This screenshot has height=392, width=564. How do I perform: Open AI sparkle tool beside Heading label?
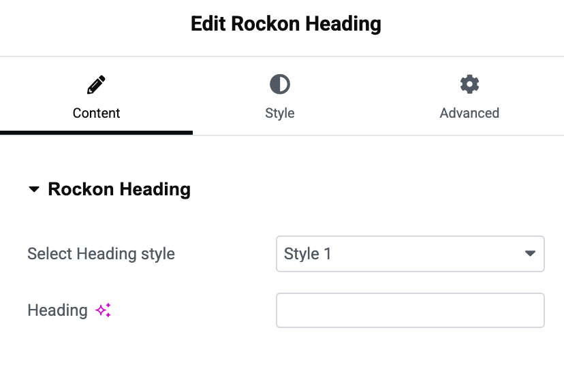[104, 310]
